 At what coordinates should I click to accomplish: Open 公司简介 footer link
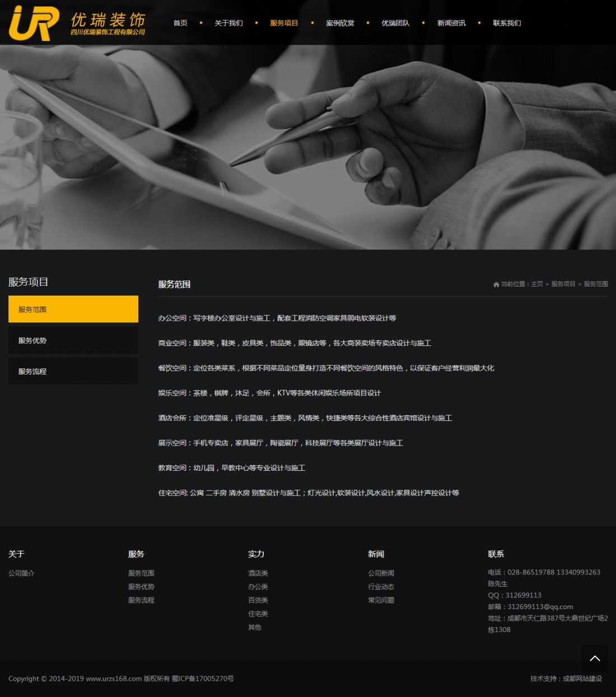pos(21,573)
